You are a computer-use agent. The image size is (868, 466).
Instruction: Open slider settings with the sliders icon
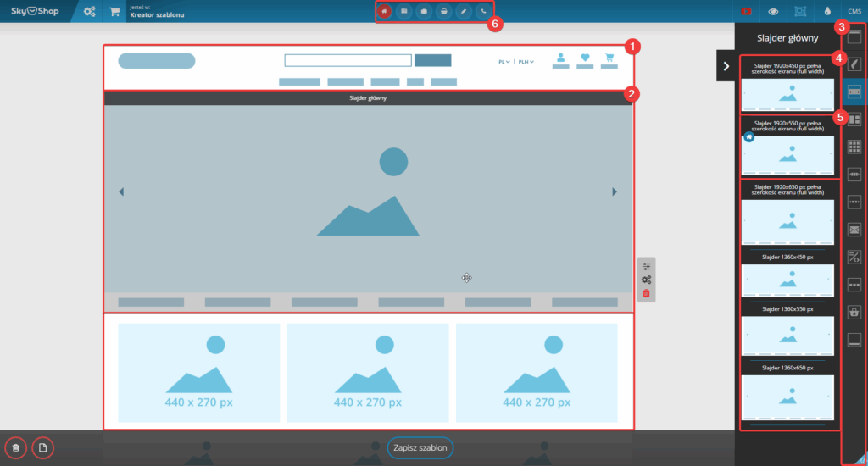click(x=646, y=266)
